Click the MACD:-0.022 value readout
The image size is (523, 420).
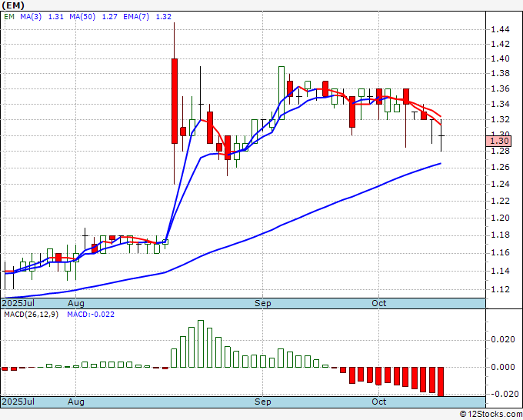pyautogui.click(x=91, y=315)
